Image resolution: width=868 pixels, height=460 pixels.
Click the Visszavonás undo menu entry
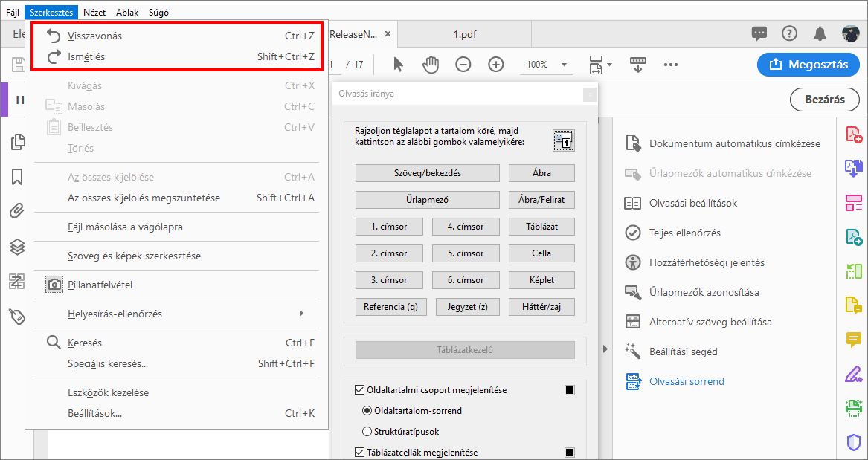pyautogui.click(x=176, y=36)
